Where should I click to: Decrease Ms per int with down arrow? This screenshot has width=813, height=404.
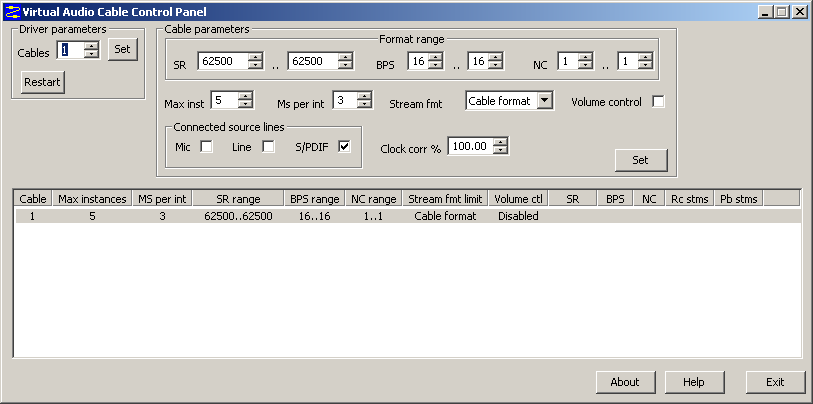365,104
